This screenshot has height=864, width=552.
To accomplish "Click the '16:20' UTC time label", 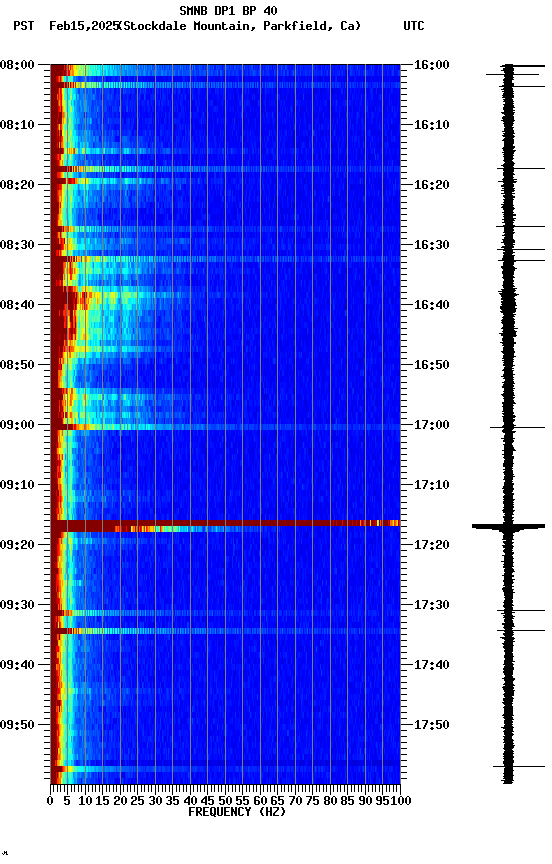I will (432, 185).
